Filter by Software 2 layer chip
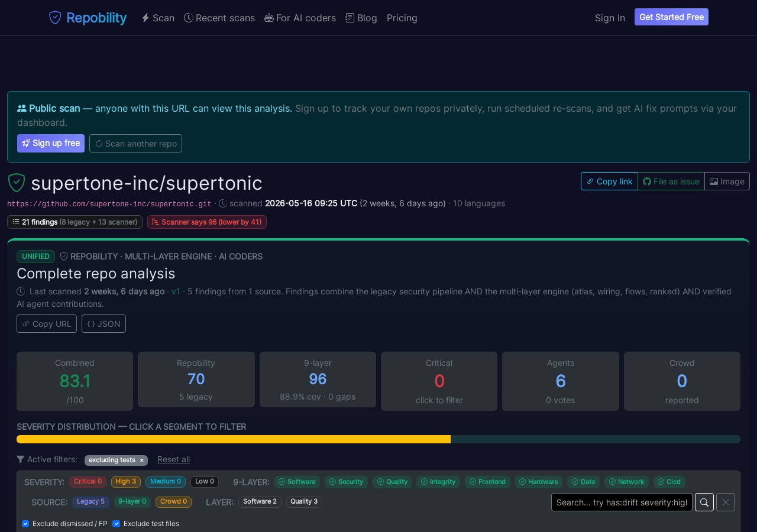This screenshot has height=532, width=757. click(x=260, y=502)
